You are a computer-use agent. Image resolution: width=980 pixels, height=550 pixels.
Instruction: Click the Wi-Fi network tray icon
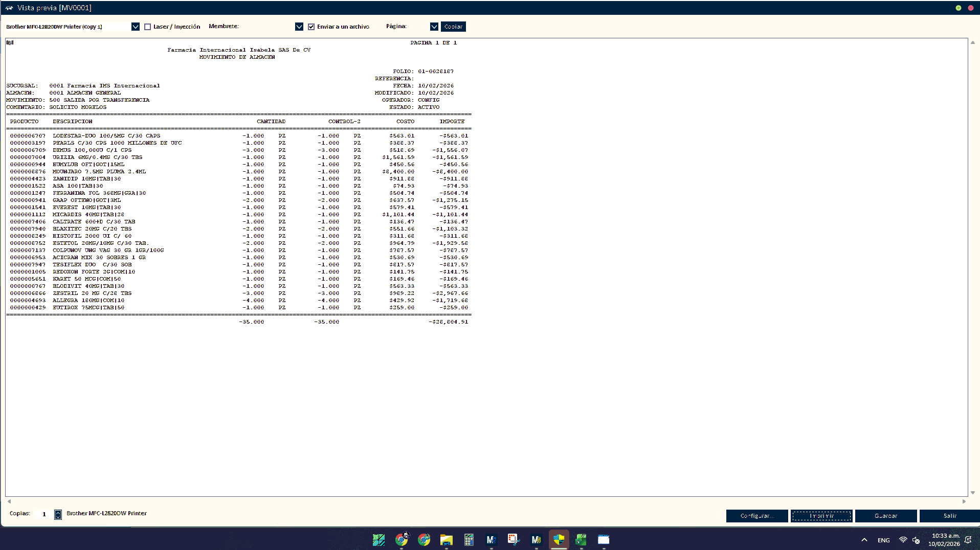[x=903, y=540]
